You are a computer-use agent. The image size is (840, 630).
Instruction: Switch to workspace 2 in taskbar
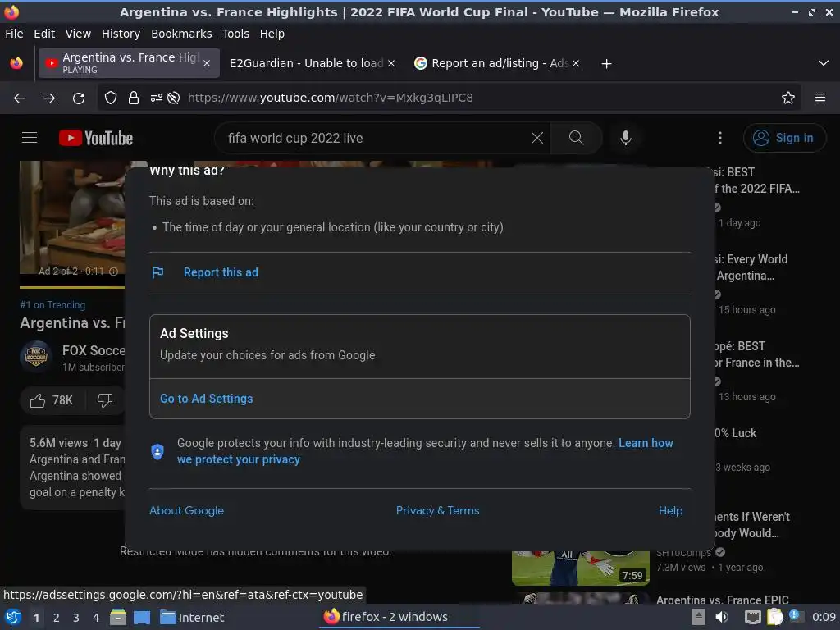pyautogui.click(x=57, y=618)
